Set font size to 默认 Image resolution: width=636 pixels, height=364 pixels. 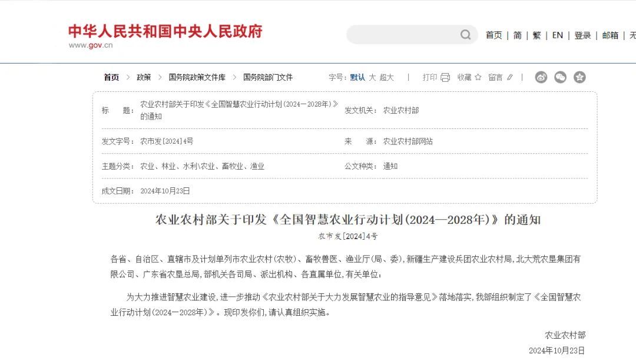point(357,77)
